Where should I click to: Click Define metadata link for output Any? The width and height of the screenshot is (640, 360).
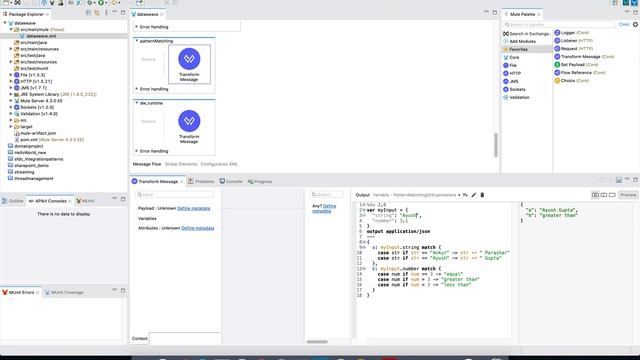[x=324, y=209]
